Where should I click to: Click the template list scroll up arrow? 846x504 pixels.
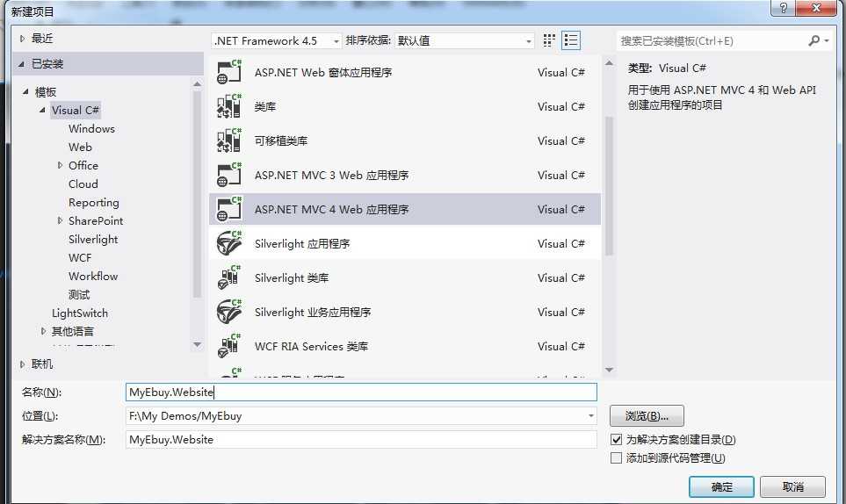tap(609, 63)
